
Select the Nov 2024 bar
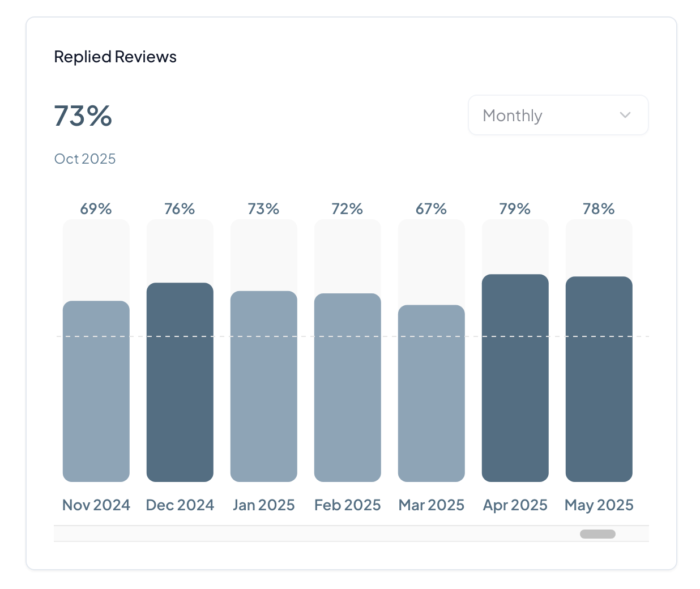96,391
